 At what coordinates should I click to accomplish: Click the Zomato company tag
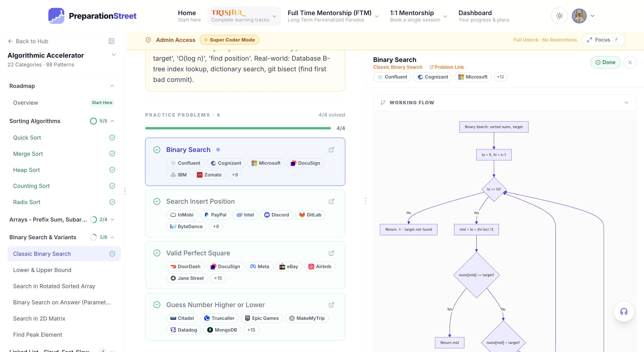point(209,175)
